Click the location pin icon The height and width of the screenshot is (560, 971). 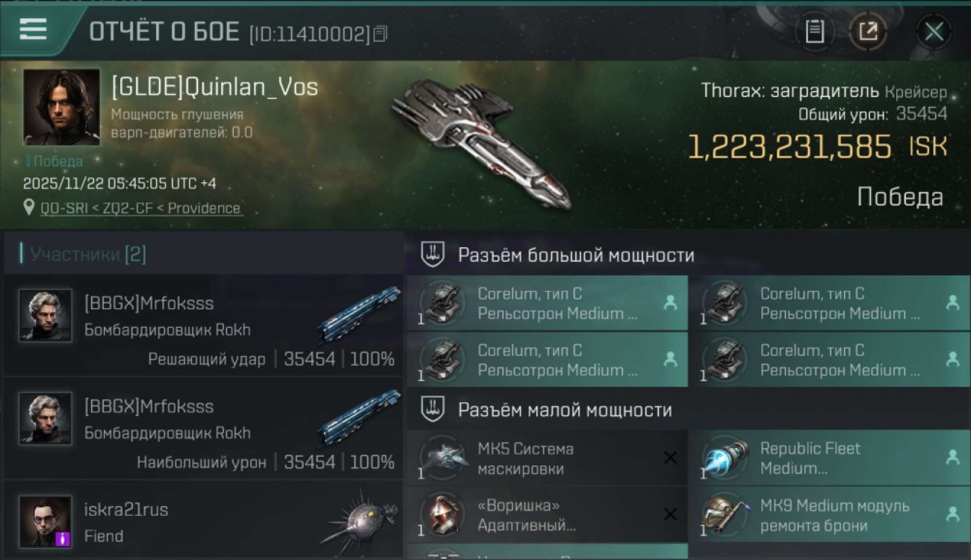(x=29, y=208)
